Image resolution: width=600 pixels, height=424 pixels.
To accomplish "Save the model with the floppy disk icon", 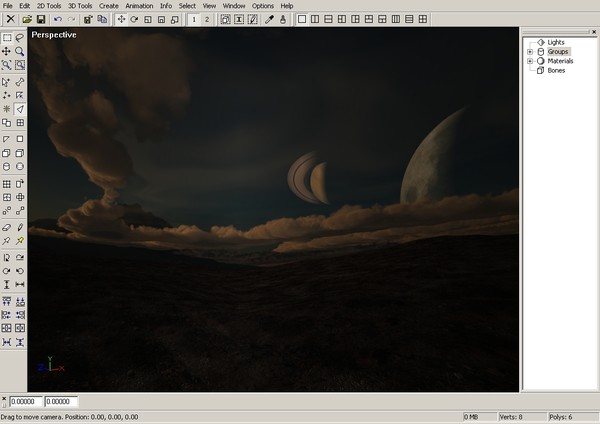I will (x=41, y=19).
